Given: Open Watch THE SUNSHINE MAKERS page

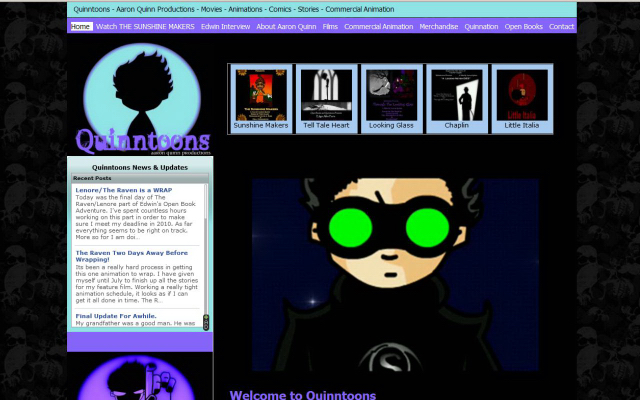Looking at the screenshot, I should [x=145, y=27].
